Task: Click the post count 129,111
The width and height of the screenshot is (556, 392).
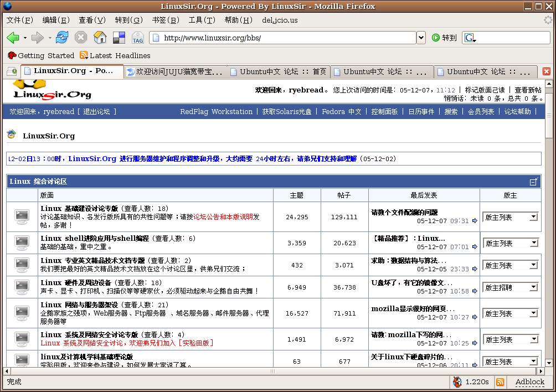Action: pos(344,217)
